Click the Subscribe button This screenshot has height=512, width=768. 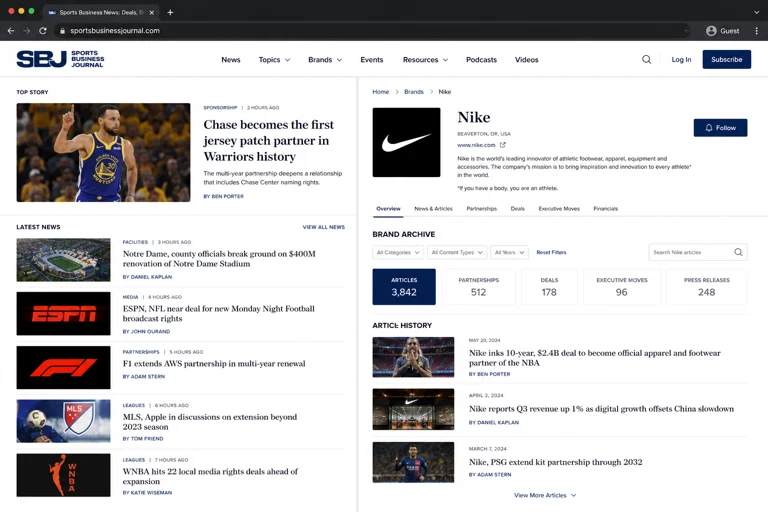click(x=726, y=59)
